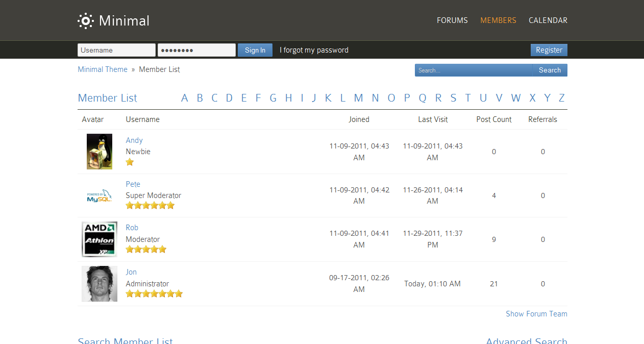Viewport: 644px width, 344px height.
Task: Select the Members navigation tab
Action: click(498, 20)
